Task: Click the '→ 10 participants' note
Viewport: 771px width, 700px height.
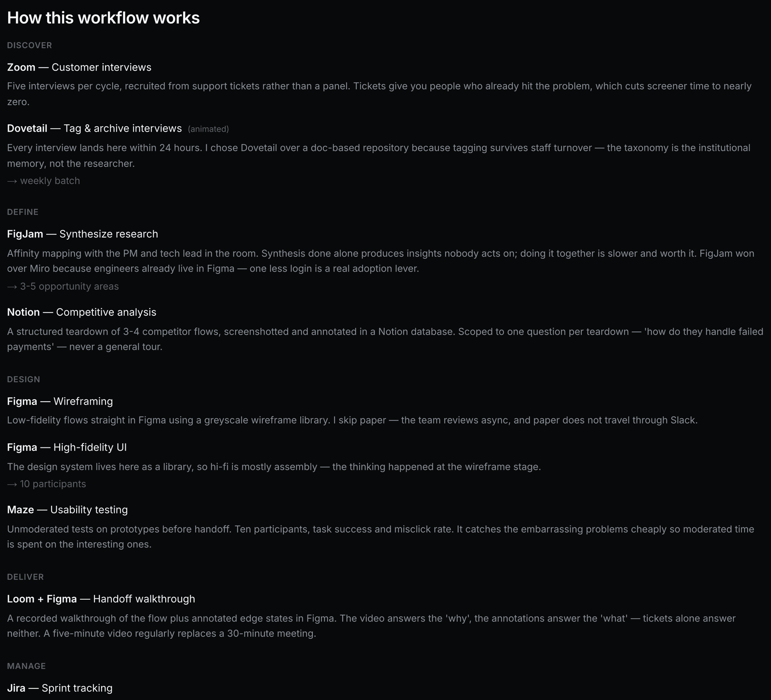Action: point(46,484)
